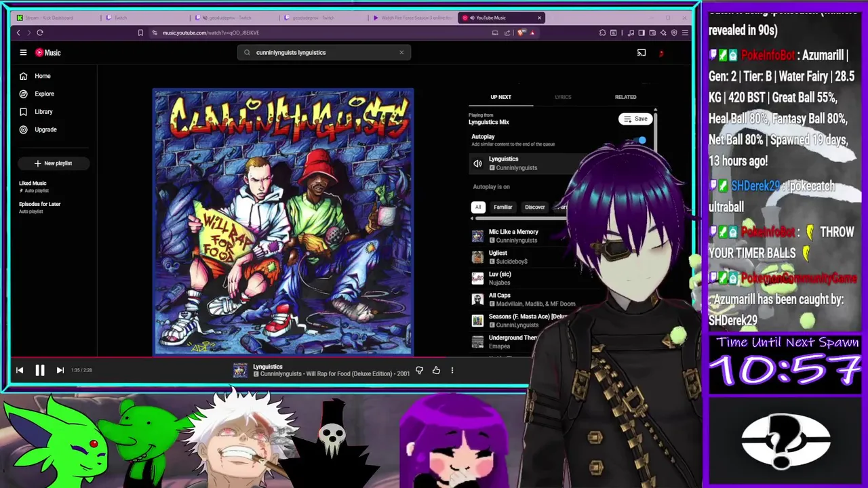Click the music.youtube.com address bar
Screen dimensions: 868x488
tap(319, 33)
